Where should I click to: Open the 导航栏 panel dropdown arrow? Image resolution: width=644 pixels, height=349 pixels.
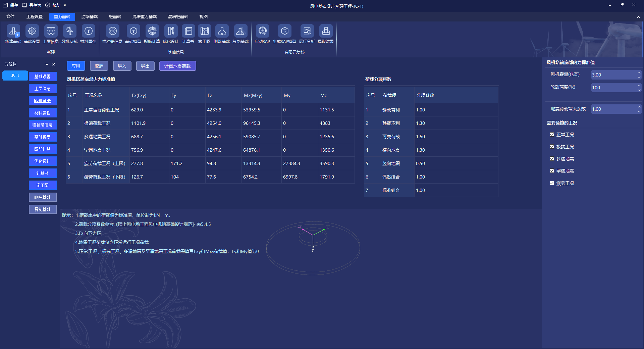click(47, 64)
